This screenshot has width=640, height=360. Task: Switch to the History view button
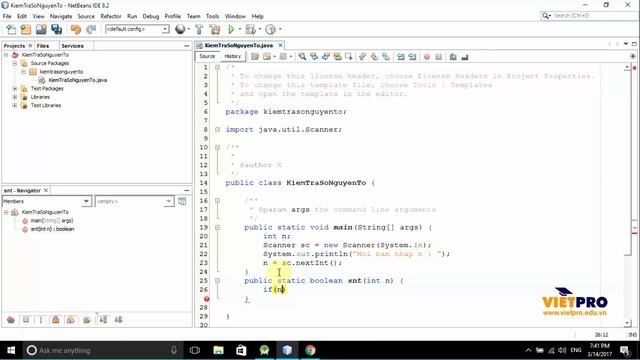(x=233, y=56)
